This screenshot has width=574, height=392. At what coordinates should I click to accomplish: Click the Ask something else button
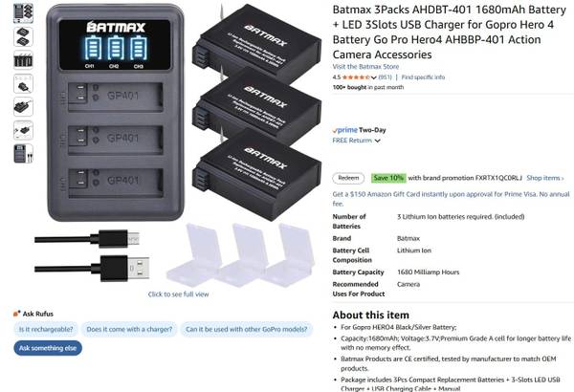point(48,348)
